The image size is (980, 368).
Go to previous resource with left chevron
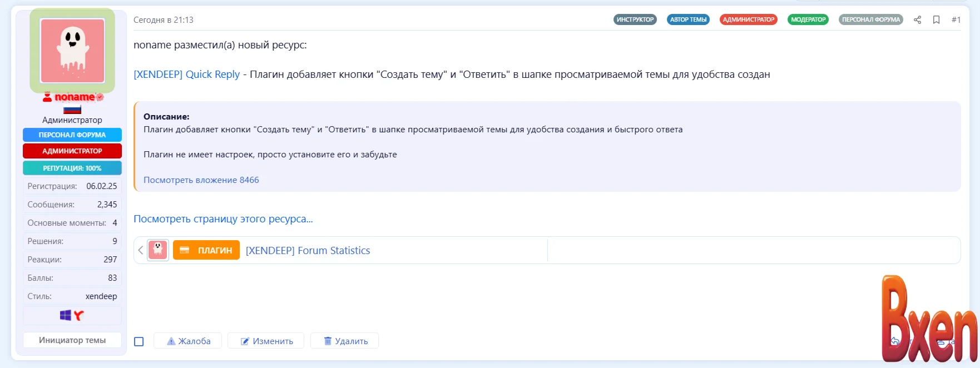point(141,250)
